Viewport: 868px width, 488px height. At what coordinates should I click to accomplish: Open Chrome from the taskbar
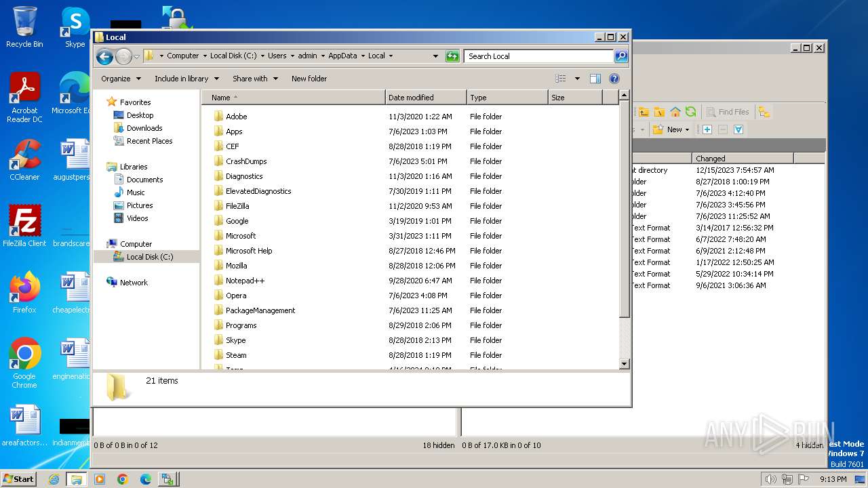122,479
